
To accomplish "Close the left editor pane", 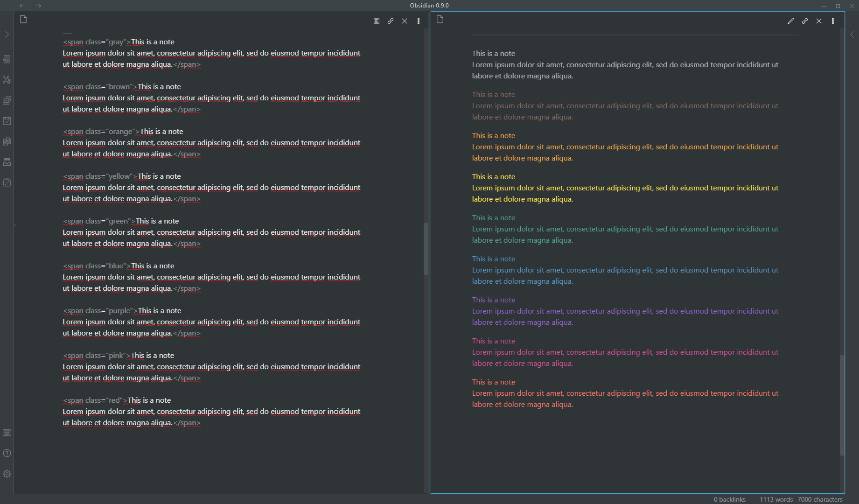I will pyautogui.click(x=405, y=21).
